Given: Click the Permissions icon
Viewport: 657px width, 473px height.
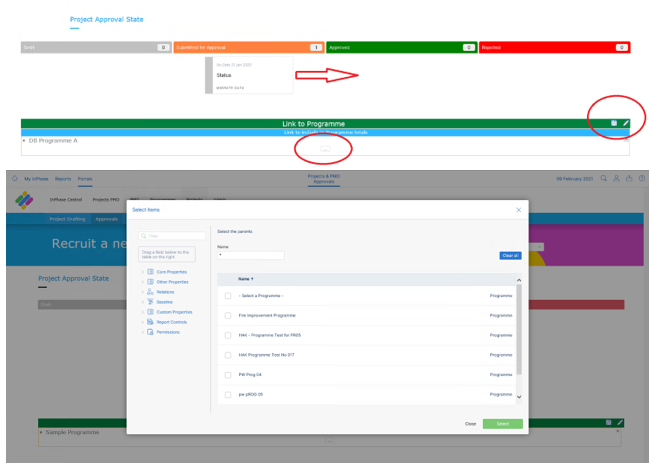Looking at the screenshot, I should [x=150, y=332].
